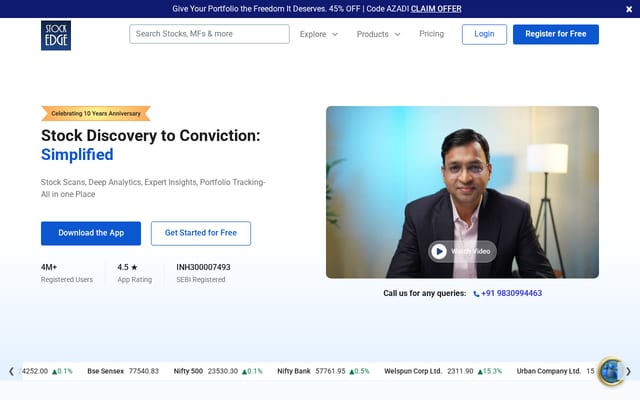Click Get Started for Free
The image size is (640, 400).
pyautogui.click(x=201, y=233)
